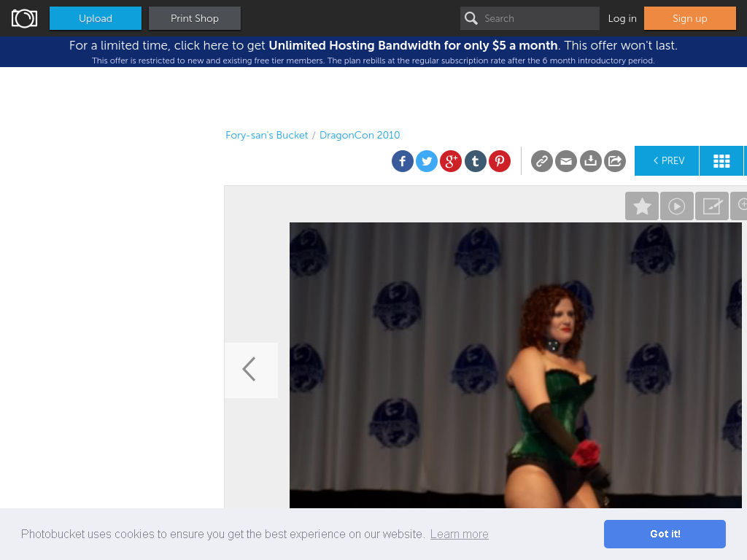This screenshot has width=747, height=560.
Task: Start slideshow with the play icon
Action: [677, 206]
